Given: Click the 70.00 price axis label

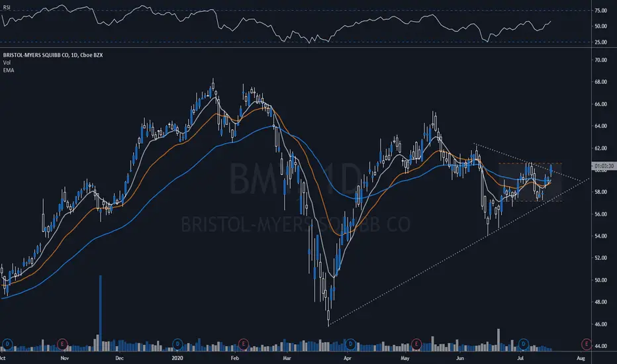Looking at the screenshot, I should (x=601, y=60).
